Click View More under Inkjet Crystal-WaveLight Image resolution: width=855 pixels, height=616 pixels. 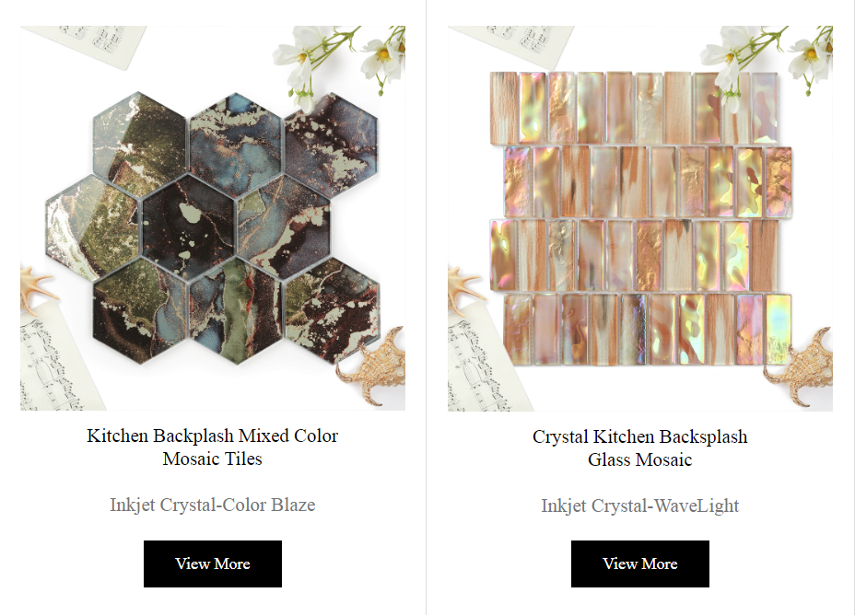[640, 564]
